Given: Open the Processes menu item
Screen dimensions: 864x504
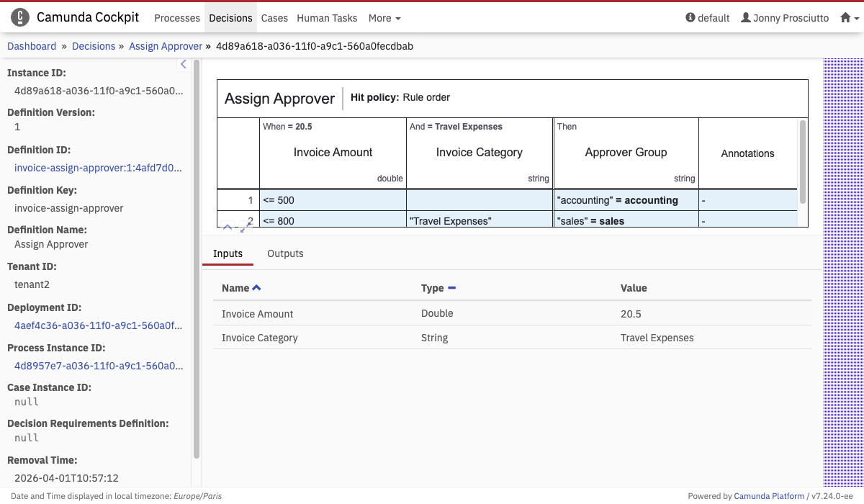Looking at the screenshot, I should click(177, 18).
